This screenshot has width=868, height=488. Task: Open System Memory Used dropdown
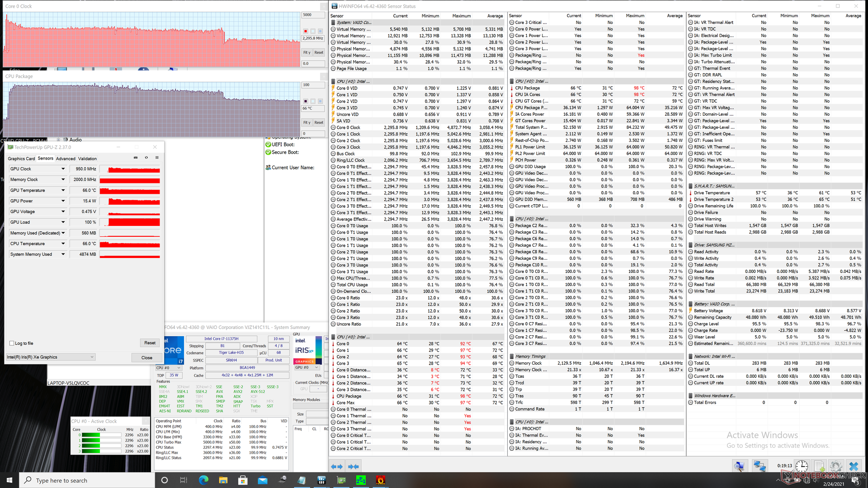(x=63, y=254)
